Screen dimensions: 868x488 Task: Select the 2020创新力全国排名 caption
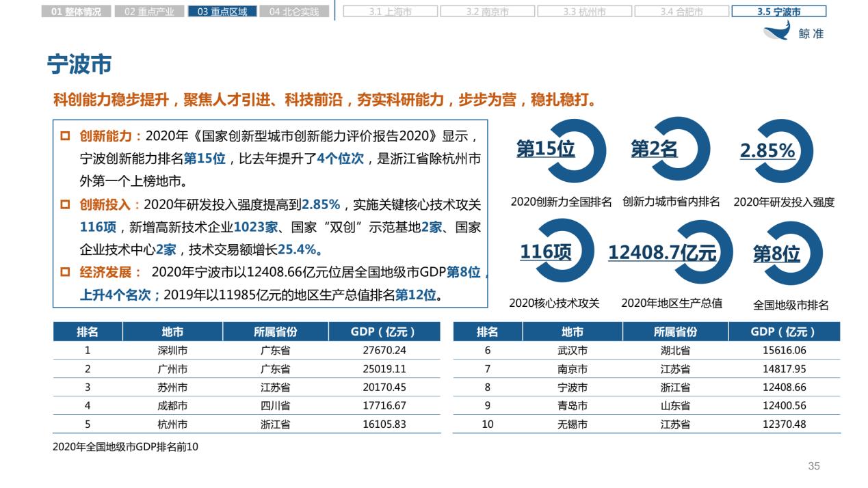[x=561, y=202]
